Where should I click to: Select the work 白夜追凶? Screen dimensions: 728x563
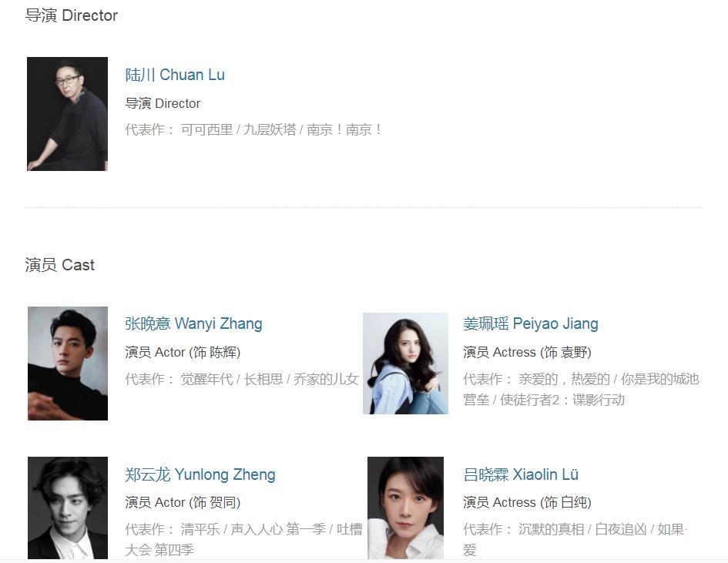tap(621, 529)
